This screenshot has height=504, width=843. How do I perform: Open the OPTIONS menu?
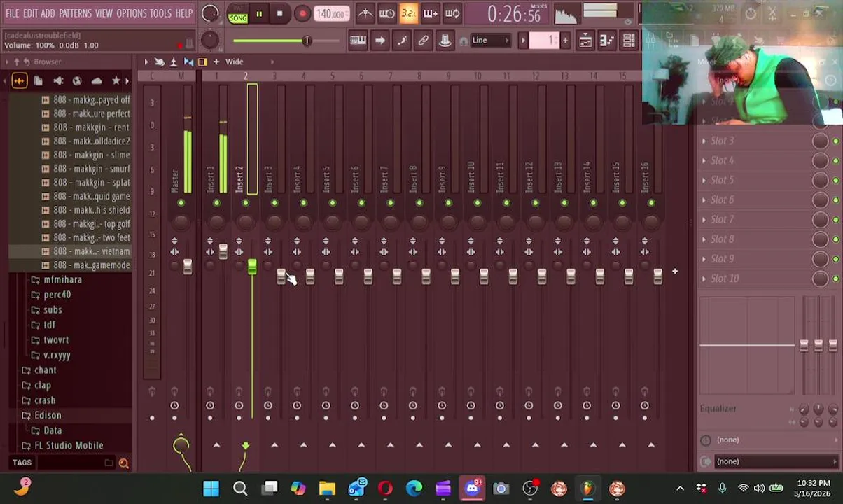[x=131, y=13]
